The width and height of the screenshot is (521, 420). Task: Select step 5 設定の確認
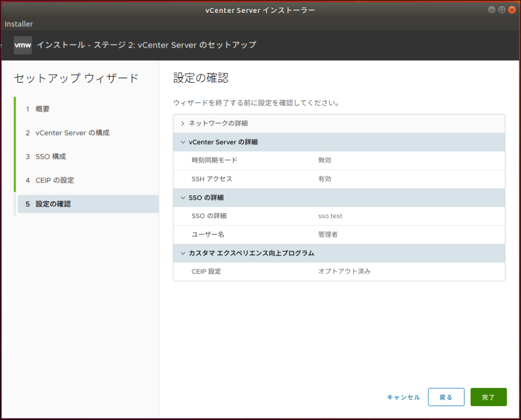[88, 204]
